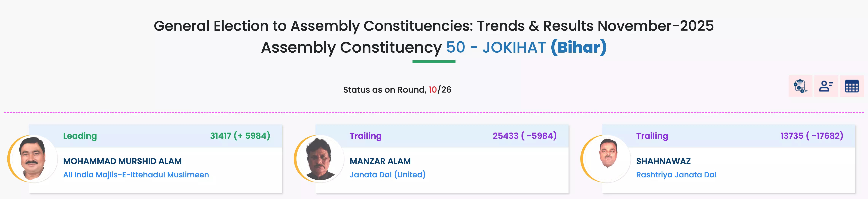Click the Janata Dal (United) party name
Viewport: 868px width, 199px height.
pos(388,175)
